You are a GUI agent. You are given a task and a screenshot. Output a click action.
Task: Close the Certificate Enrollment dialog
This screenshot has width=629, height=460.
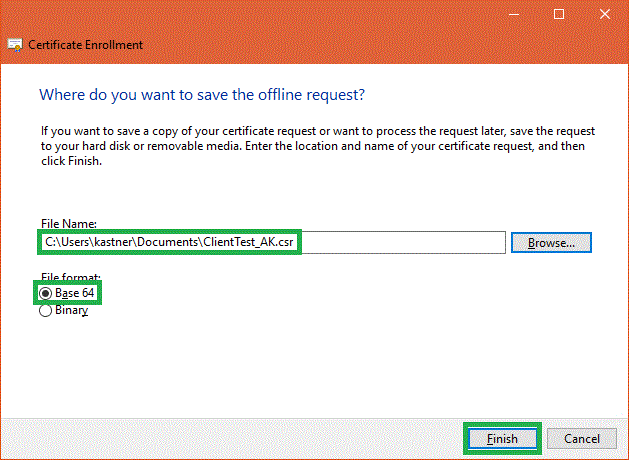click(605, 14)
